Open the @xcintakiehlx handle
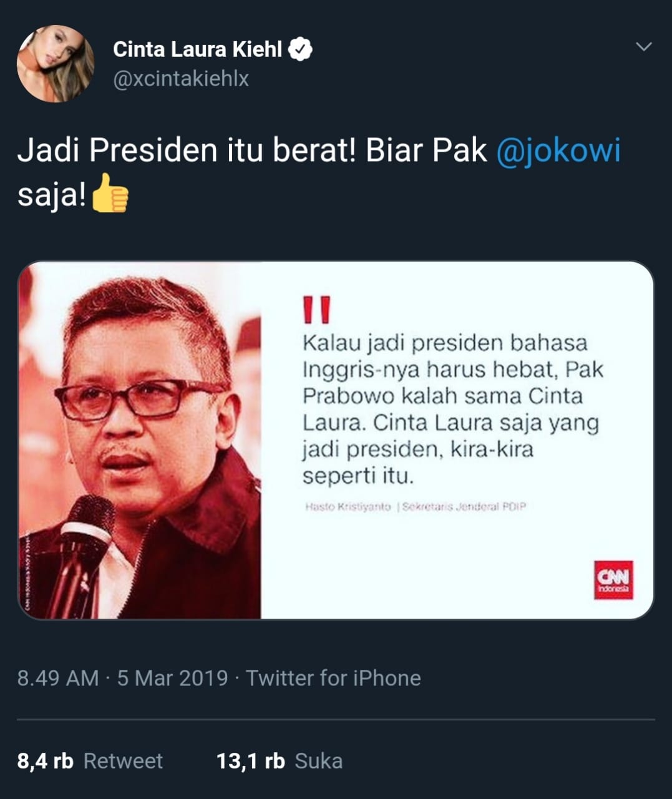 tap(181, 79)
